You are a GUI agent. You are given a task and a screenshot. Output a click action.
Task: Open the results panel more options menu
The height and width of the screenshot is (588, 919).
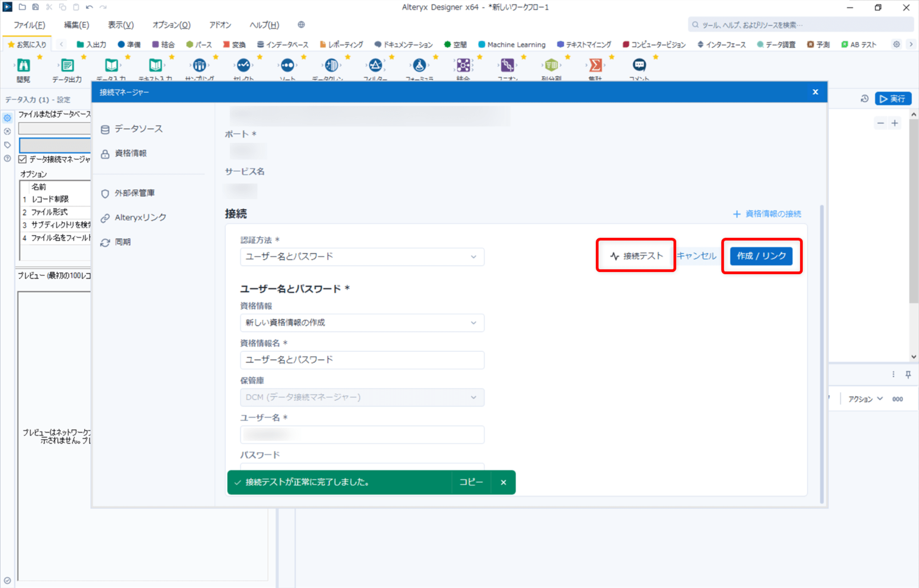893,374
